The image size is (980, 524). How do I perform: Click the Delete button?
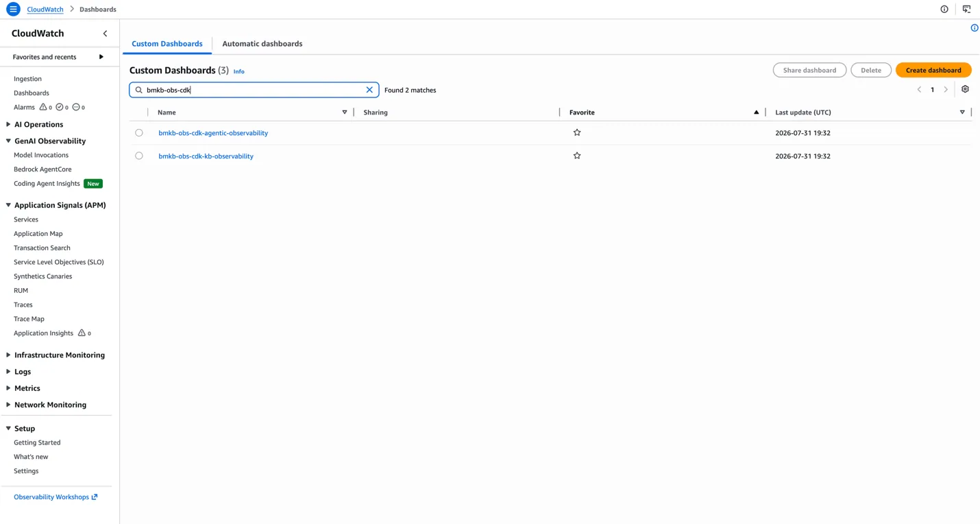click(x=871, y=70)
